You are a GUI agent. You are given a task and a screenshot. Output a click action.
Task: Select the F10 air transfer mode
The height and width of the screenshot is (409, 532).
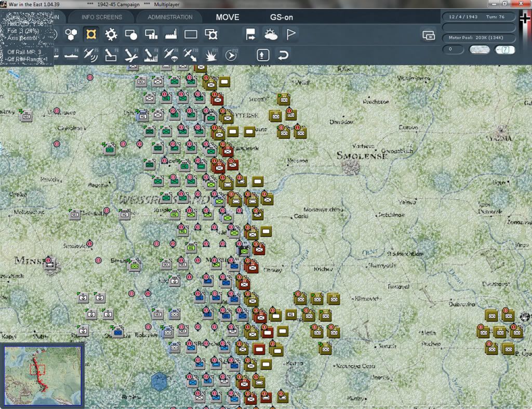(x=191, y=55)
